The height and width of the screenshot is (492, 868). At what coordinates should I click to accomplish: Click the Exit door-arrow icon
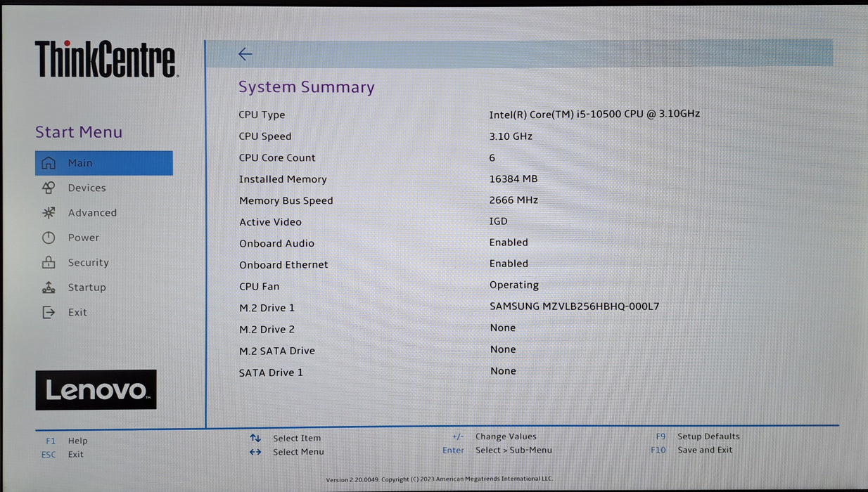(49, 312)
